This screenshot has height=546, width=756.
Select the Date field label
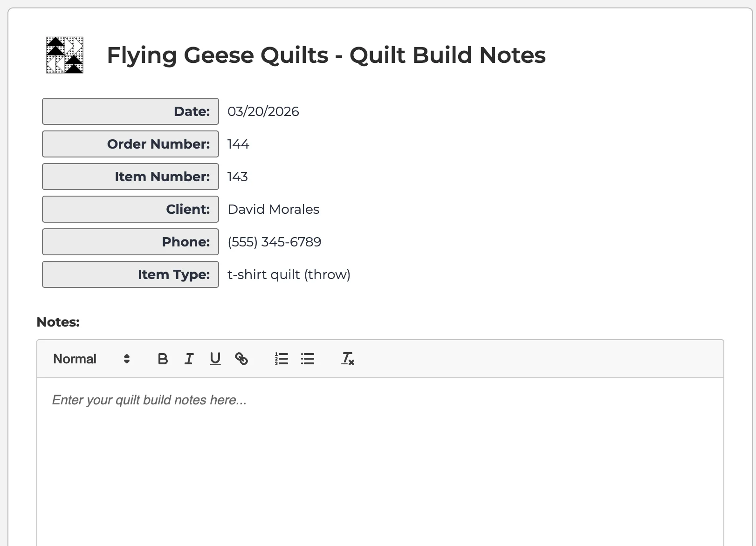[x=131, y=111]
